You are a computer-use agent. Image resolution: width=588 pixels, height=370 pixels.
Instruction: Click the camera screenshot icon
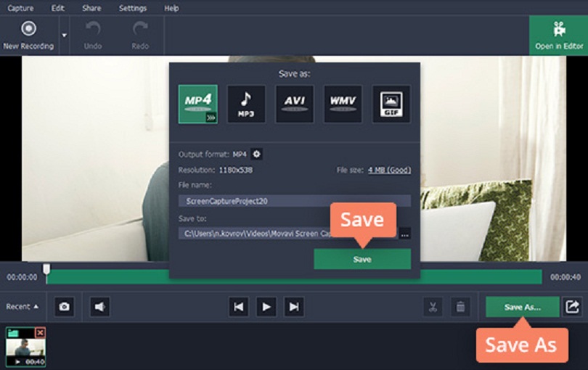pos(65,307)
